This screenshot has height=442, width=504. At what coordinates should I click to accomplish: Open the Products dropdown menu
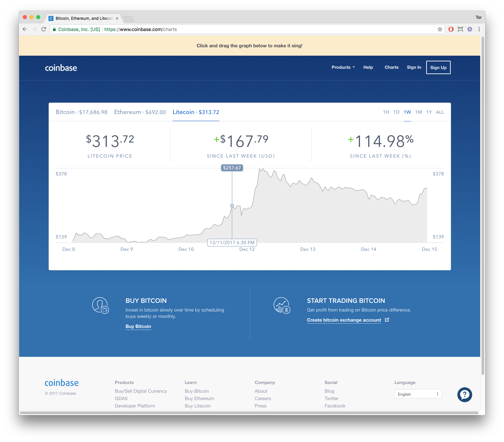coord(343,67)
